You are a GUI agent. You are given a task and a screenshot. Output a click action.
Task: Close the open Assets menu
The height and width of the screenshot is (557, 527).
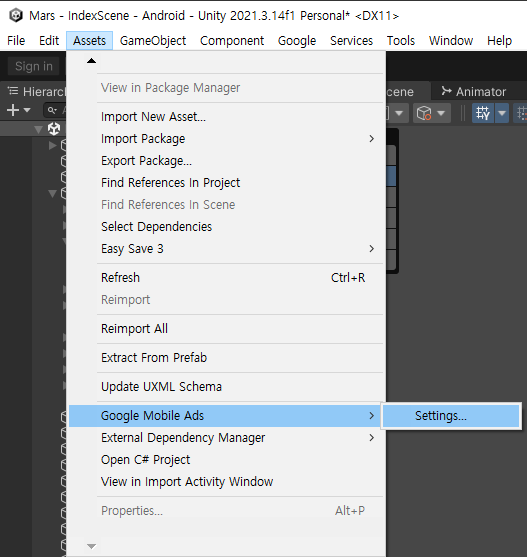tap(89, 41)
